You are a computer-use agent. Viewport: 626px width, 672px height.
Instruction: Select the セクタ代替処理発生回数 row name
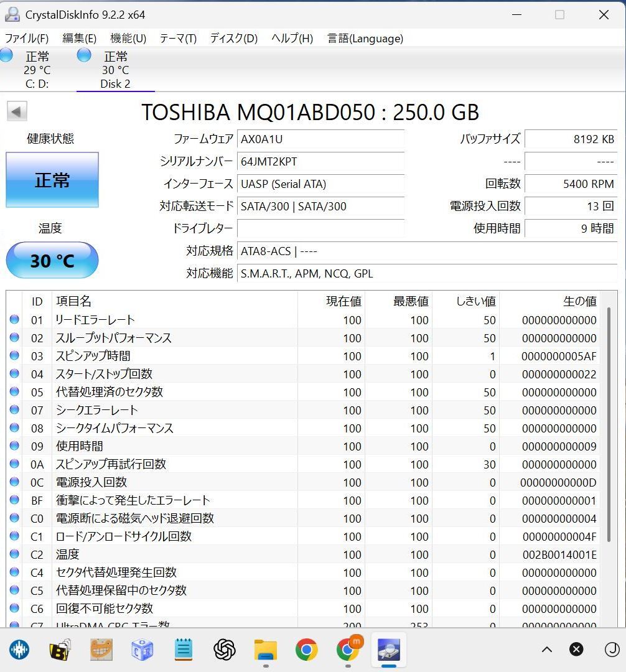(116, 572)
